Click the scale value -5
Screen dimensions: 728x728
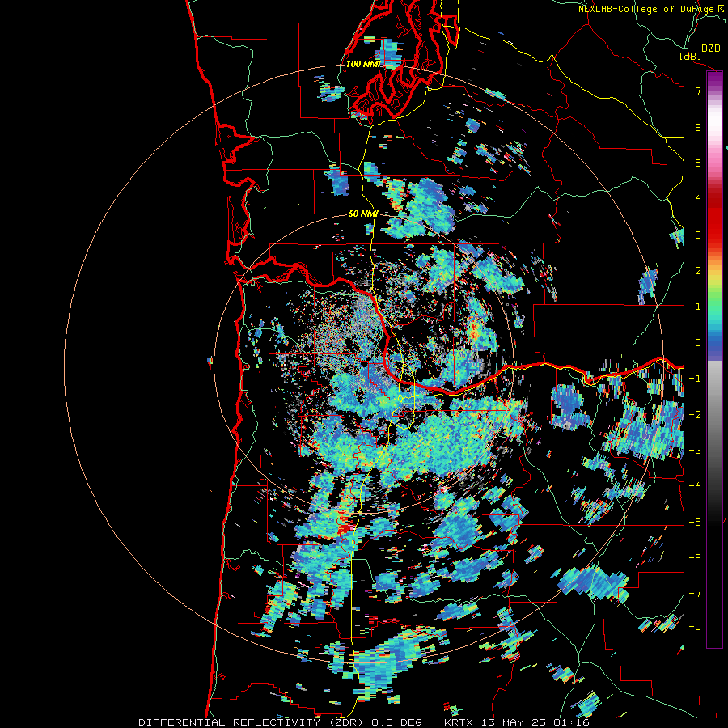(x=695, y=523)
